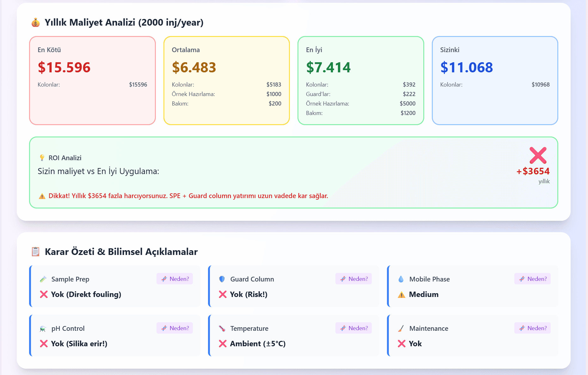Click the shield icon for Guard Column
The height and width of the screenshot is (375, 588).
(x=222, y=279)
